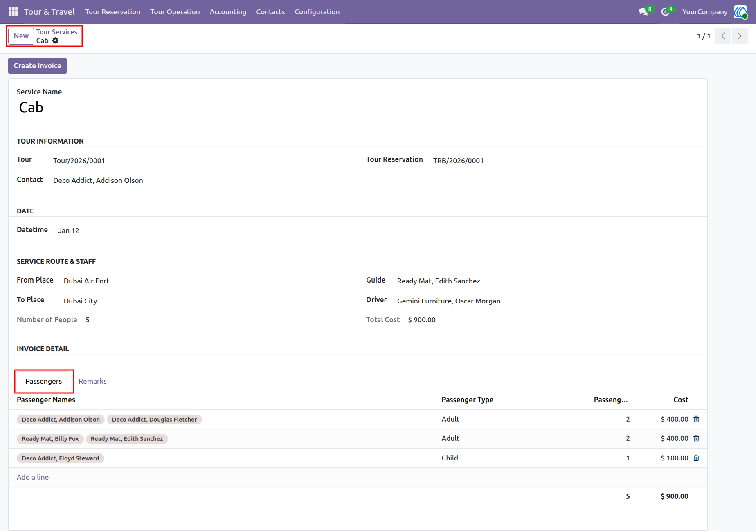
Task: Open the conversations chat bubble icon
Action: (644, 12)
